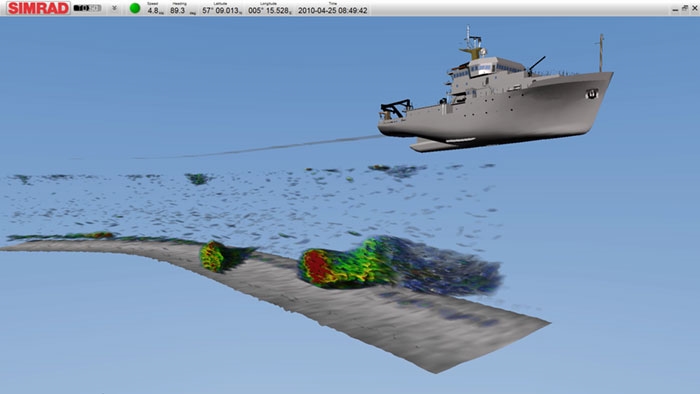Screen dimensions: 700x394
Task: Select the Speed readout showing 4.8
Action: pyautogui.click(x=155, y=9)
